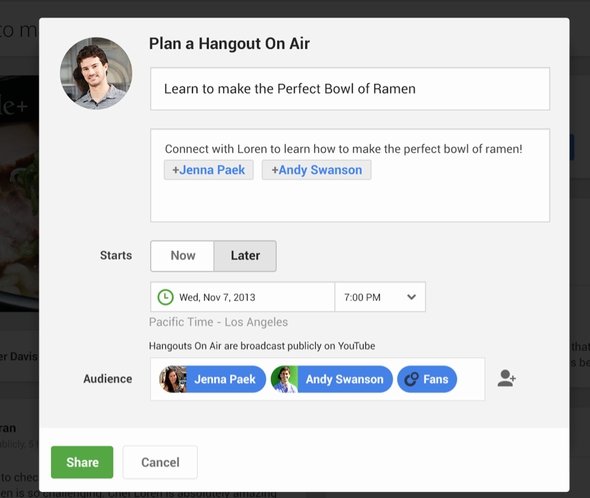Click the Audience label
The image size is (590, 498).
(x=108, y=379)
